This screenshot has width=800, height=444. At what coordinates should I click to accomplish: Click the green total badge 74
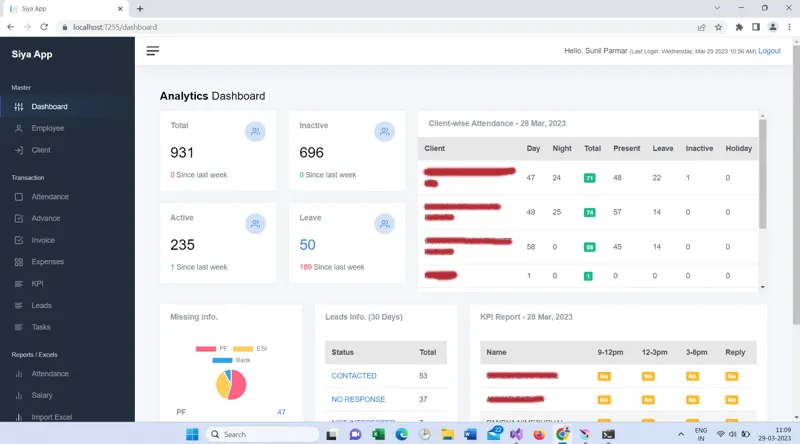pos(589,212)
